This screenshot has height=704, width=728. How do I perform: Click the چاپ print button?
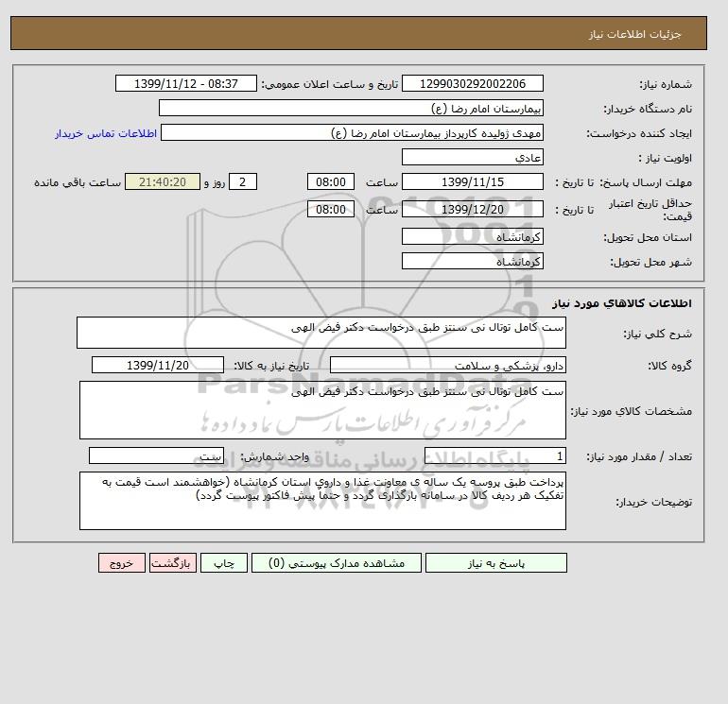click(224, 563)
